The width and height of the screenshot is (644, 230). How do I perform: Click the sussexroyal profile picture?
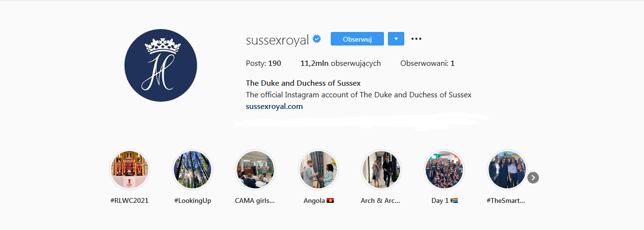161,65
